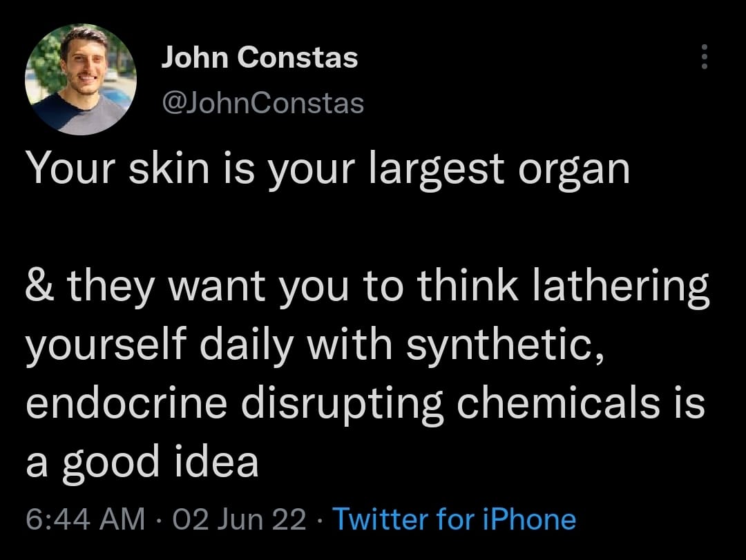The width and height of the screenshot is (746, 560).
Task: Click the phrase "a good idea"
Action: (142, 461)
